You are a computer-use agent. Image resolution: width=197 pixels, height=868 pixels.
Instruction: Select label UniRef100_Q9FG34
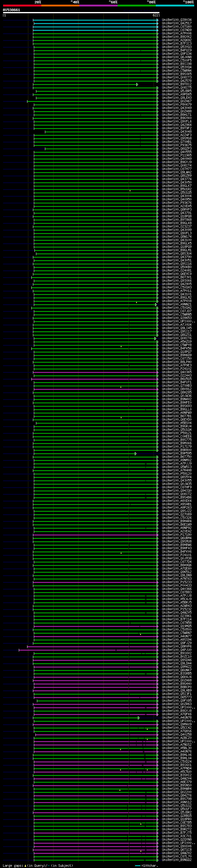177,54
